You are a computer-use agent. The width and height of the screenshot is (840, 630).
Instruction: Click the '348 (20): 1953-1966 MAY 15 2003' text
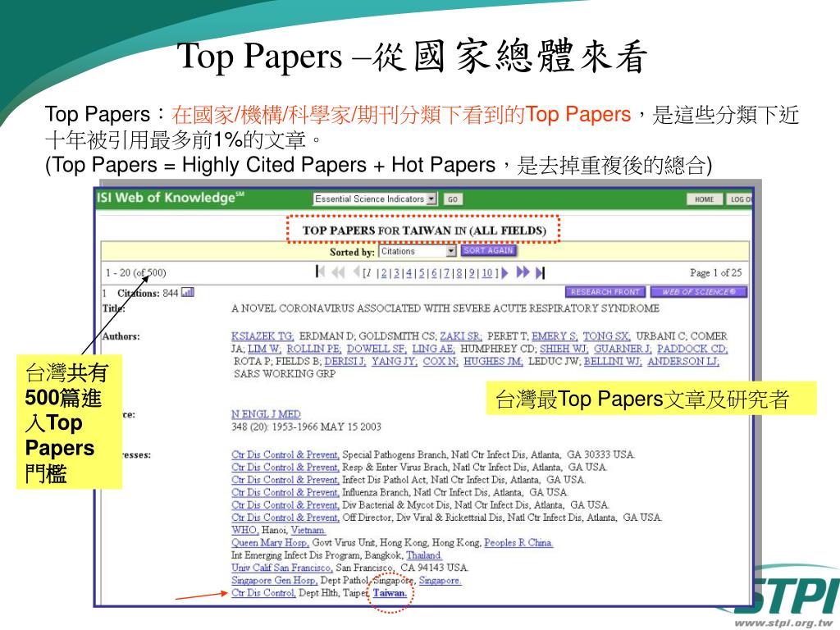tap(306, 427)
